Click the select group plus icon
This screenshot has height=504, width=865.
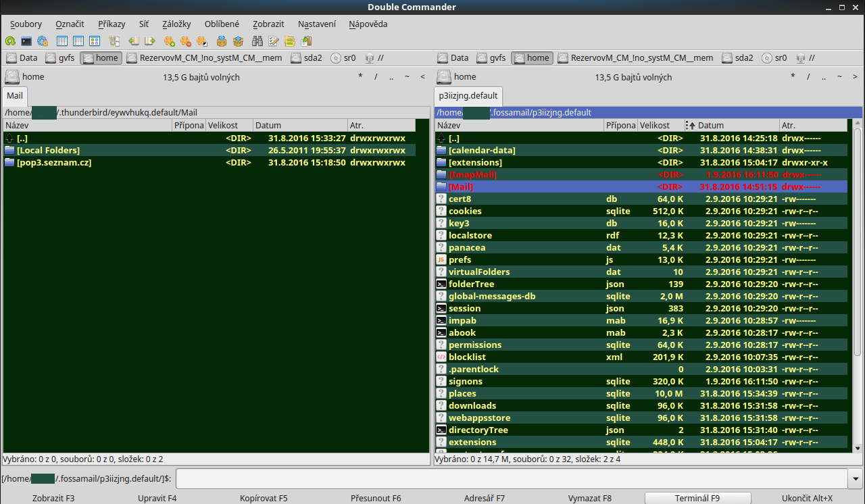tap(170, 41)
